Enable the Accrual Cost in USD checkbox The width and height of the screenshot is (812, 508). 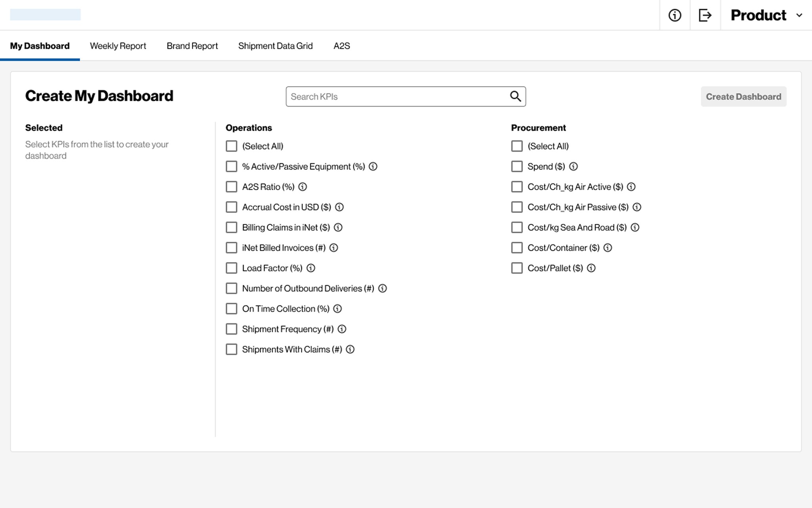[x=232, y=207]
